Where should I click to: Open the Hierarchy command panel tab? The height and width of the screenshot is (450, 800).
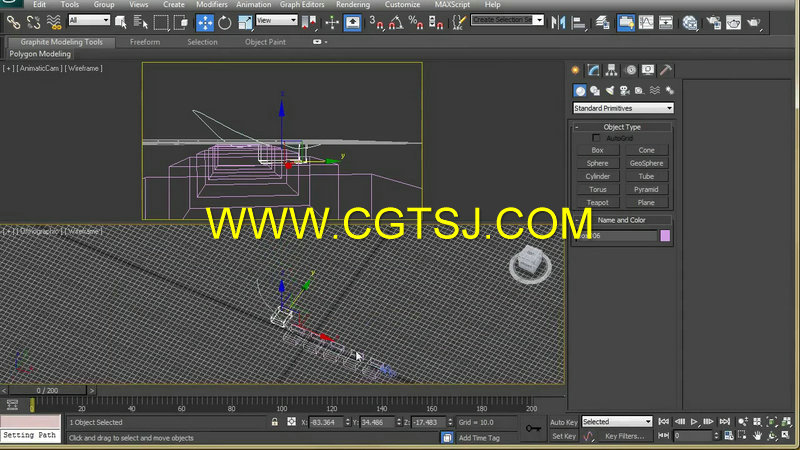coord(611,70)
